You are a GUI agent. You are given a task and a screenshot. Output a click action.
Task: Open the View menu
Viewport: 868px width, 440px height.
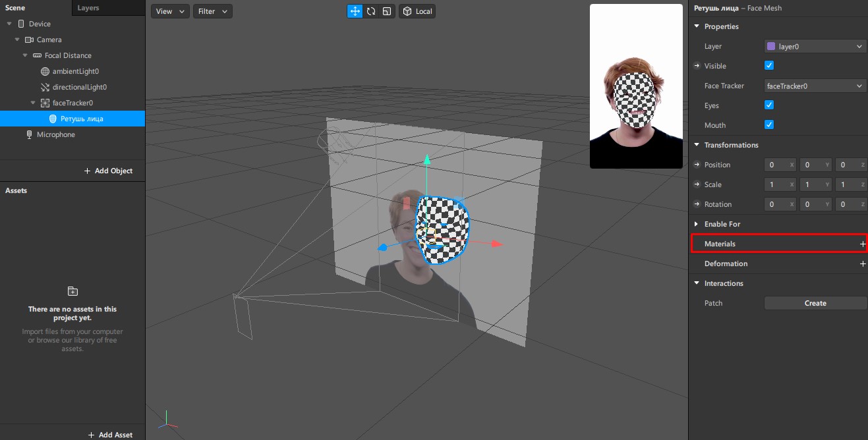[x=169, y=11]
